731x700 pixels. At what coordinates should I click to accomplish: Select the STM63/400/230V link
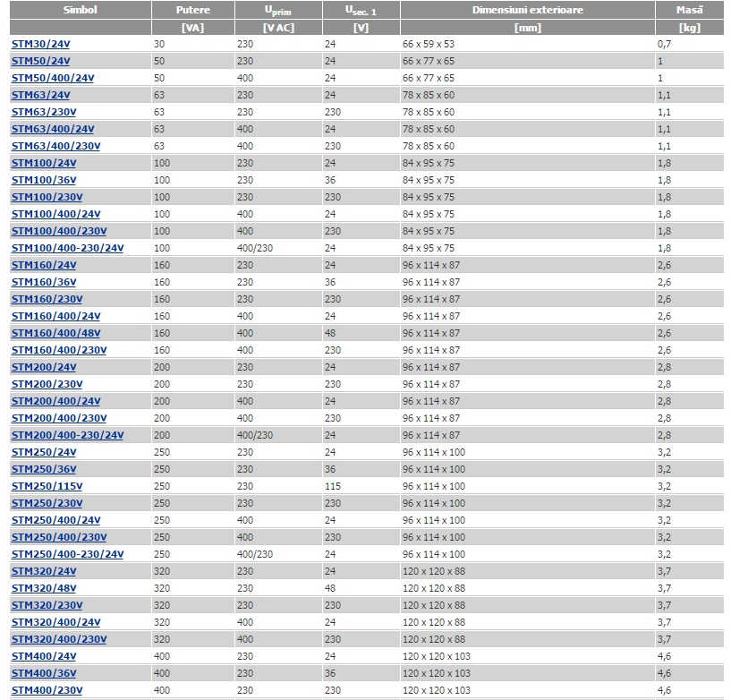55,146
